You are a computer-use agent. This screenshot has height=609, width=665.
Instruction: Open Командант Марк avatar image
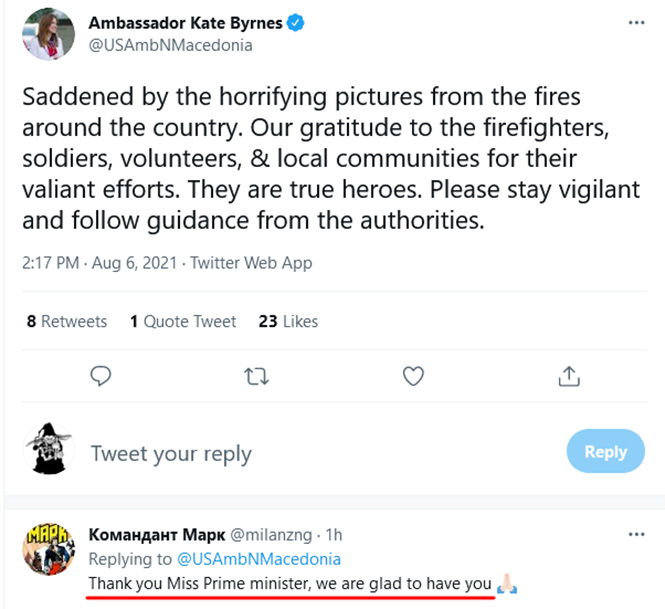point(48,549)
